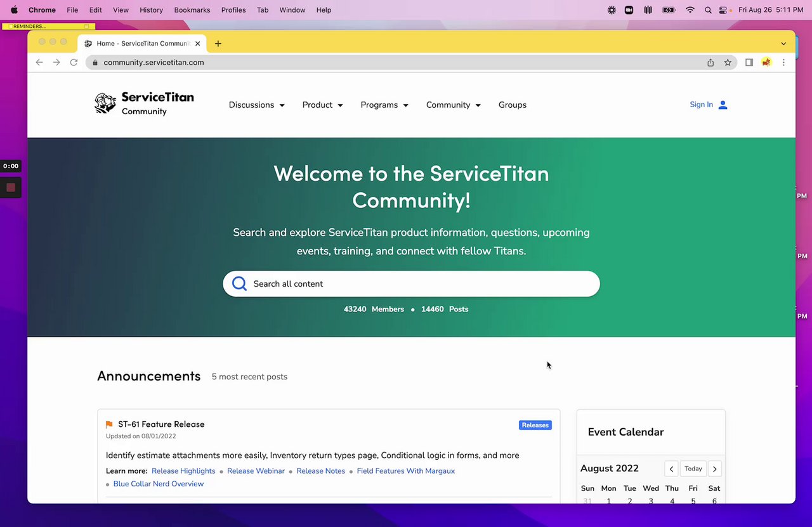
Task: Open Chrome File menu
Action: tap(72, 10)
